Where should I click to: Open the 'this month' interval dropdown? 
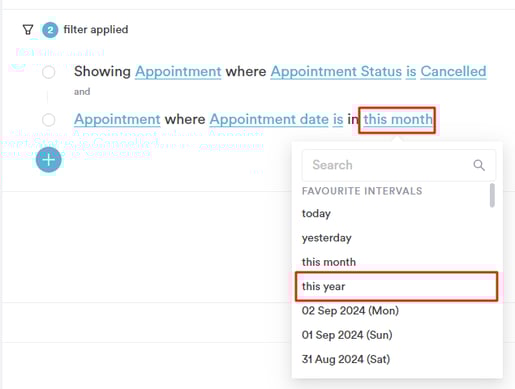[x=398, y=119]
